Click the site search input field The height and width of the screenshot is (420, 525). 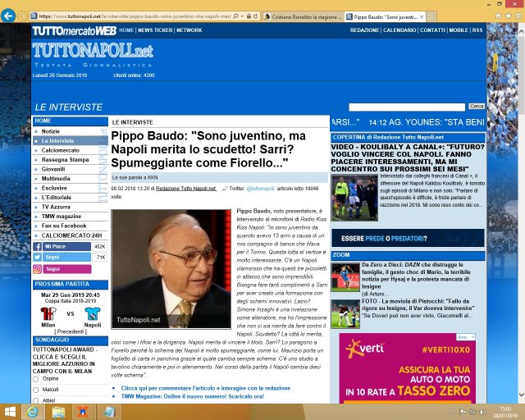[406, 107]
